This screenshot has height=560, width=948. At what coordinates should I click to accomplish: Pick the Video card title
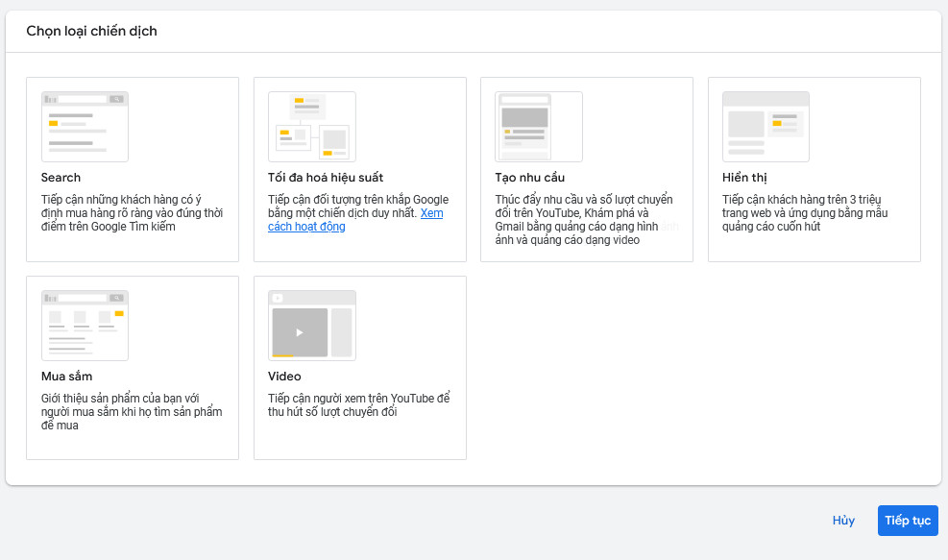[x=284, y=377]
